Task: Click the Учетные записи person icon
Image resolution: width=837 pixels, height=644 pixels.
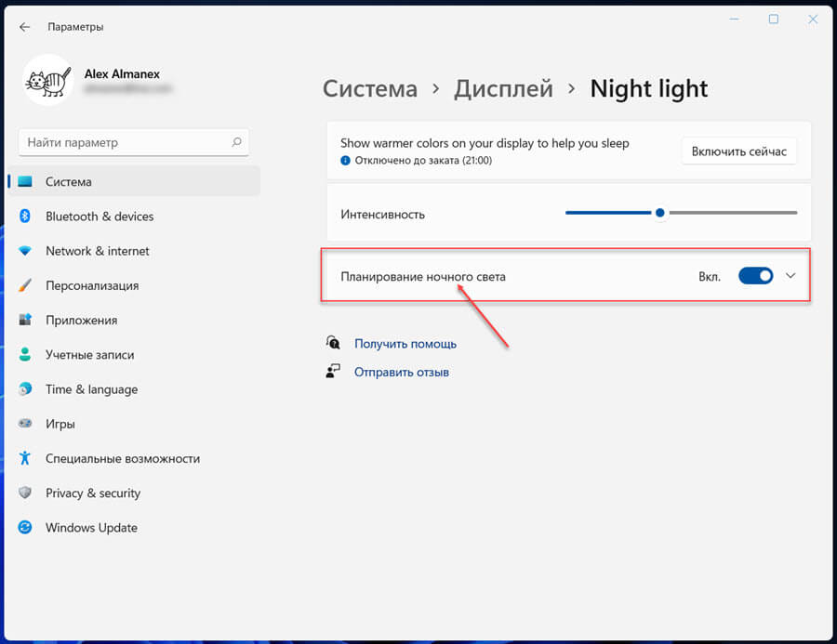Action: coord(24,354)
